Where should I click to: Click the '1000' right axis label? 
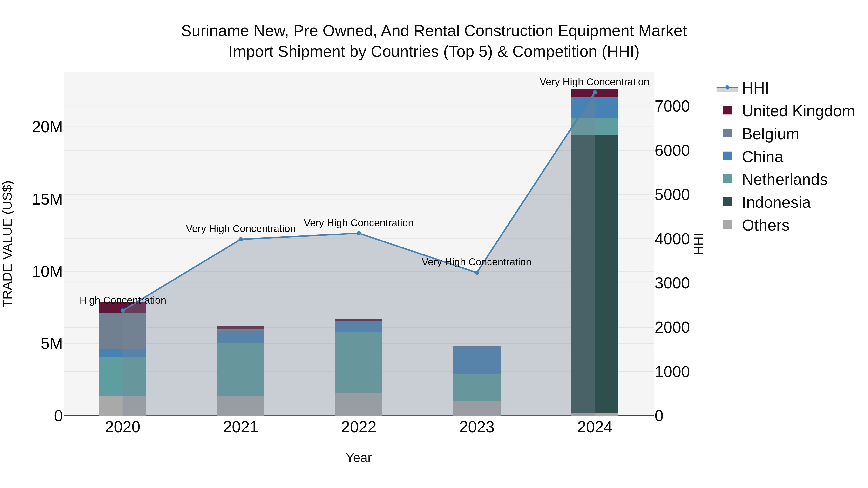[672, 372]
